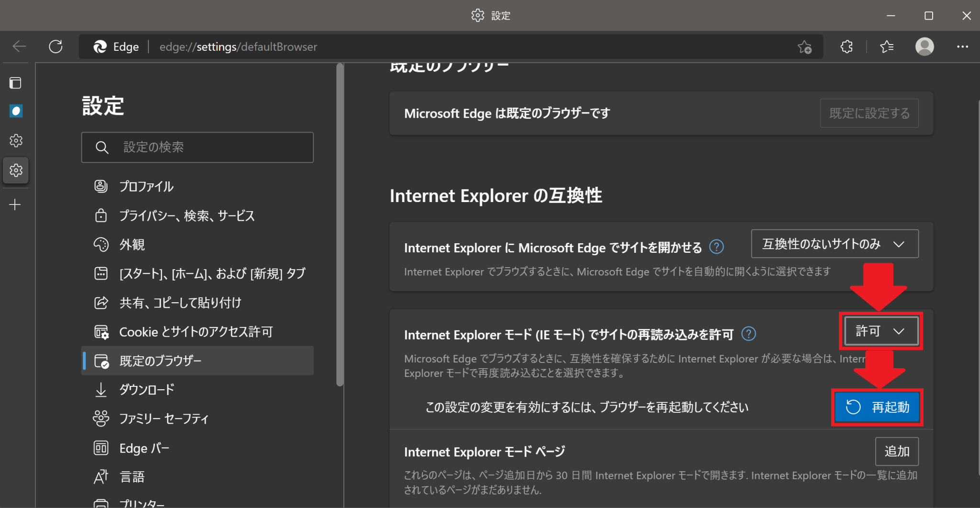Click the 再起動 restart button

point(877,407)
